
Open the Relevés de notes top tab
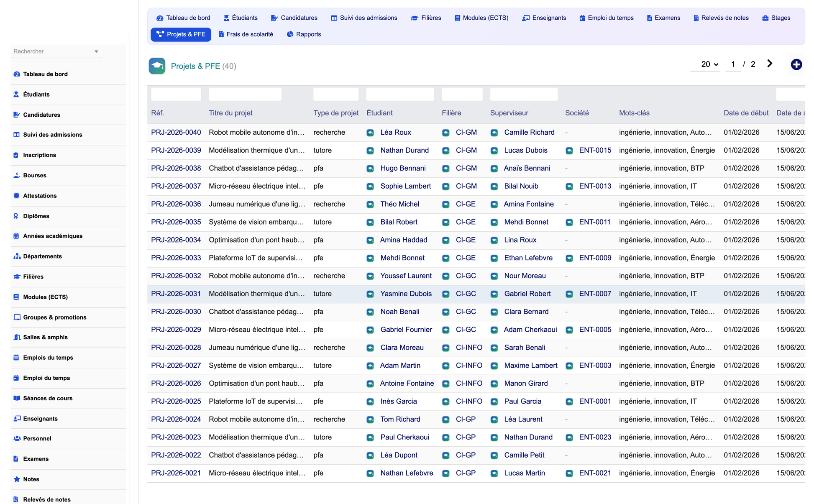(x=721, y=18)
